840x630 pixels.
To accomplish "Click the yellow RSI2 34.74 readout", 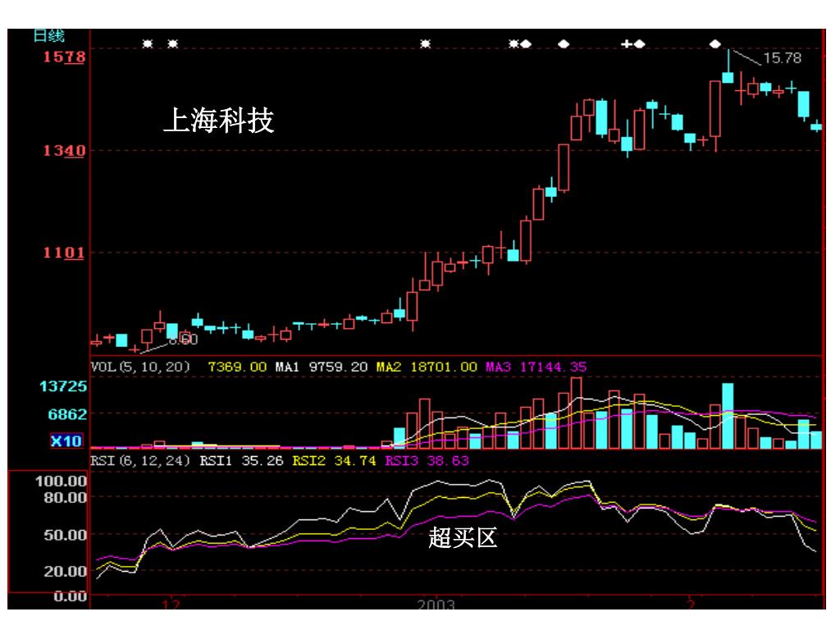I will (335, 461).
